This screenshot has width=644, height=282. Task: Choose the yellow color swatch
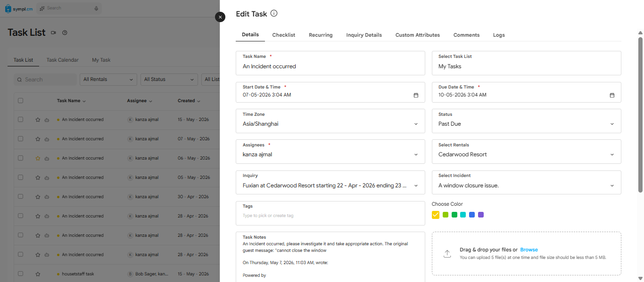[436, 215]
